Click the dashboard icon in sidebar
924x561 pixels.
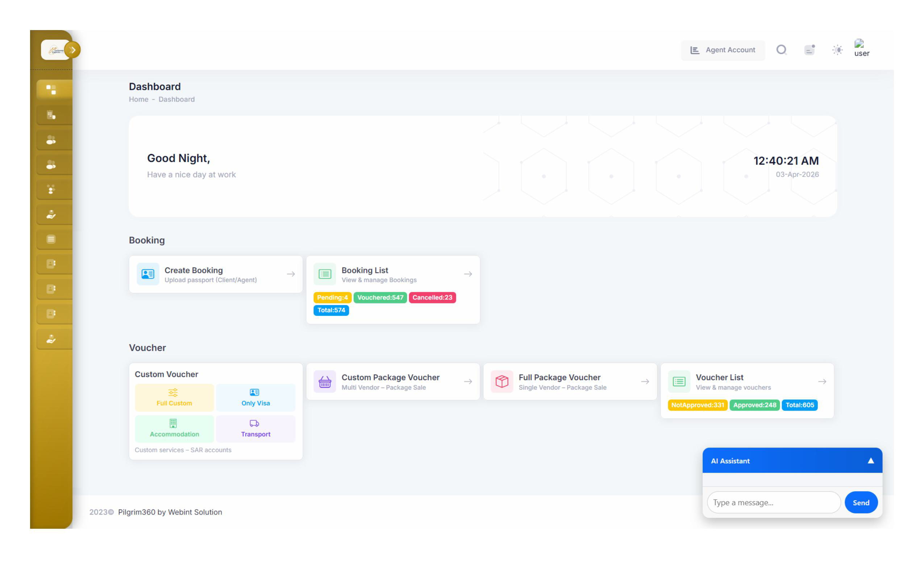pos(51,89)
